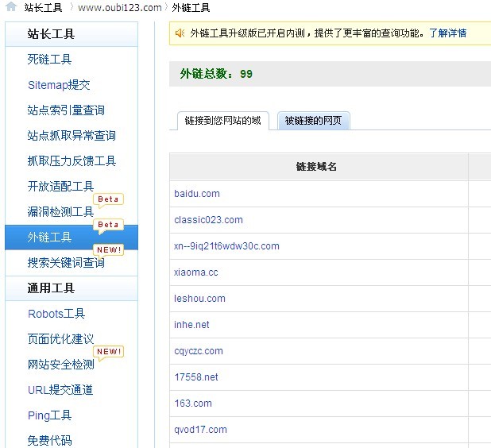Image resolution: width=491 pixels, height=448 pixels.
Task: Open qvod17.com domain link
Action: click(x=200, y=430)
